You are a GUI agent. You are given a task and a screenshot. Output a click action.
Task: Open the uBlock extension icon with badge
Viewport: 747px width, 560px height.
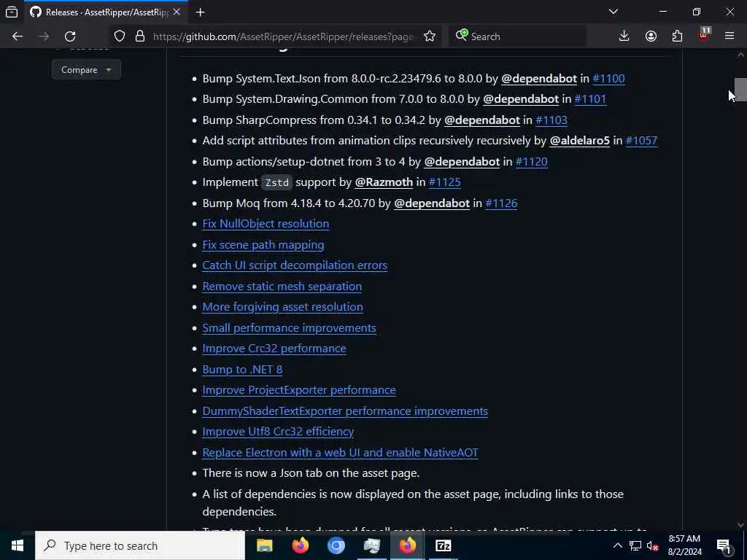(x=704, y=35)
